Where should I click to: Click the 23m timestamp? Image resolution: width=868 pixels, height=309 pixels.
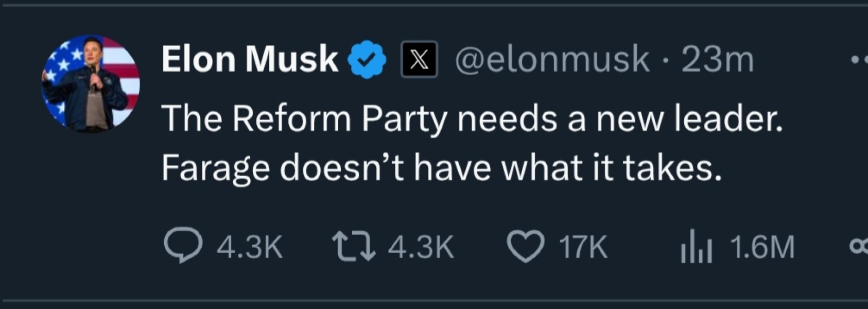[x=718, y=60]
